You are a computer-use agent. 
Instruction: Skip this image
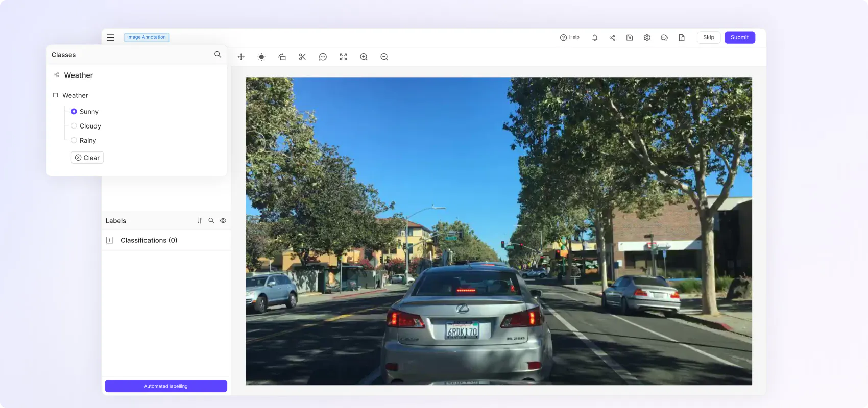pyautogui.click(x=709, y=37)
